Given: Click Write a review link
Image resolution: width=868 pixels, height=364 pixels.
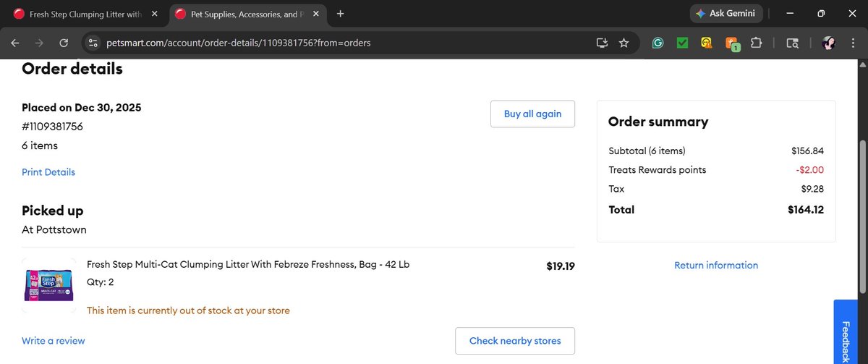Looking at the screenshot, I should (54, 341).
